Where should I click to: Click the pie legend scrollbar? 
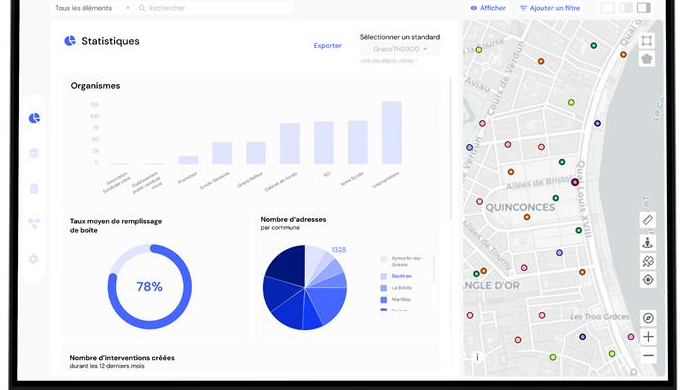point(433,269)
